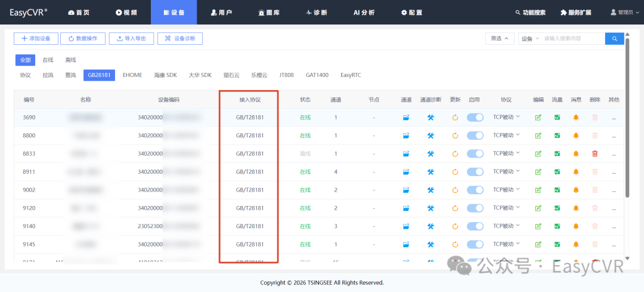Open channel folder for device 8833

406,154
